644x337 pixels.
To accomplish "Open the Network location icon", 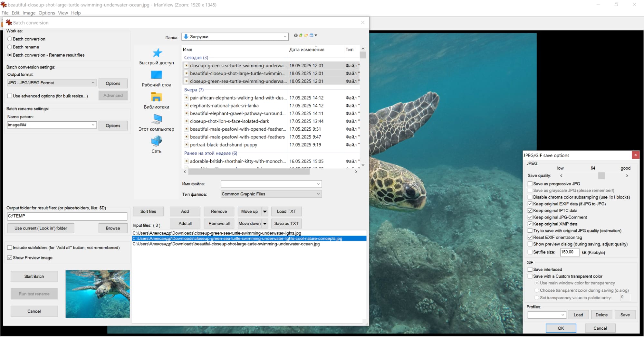I will pos(157,141).
